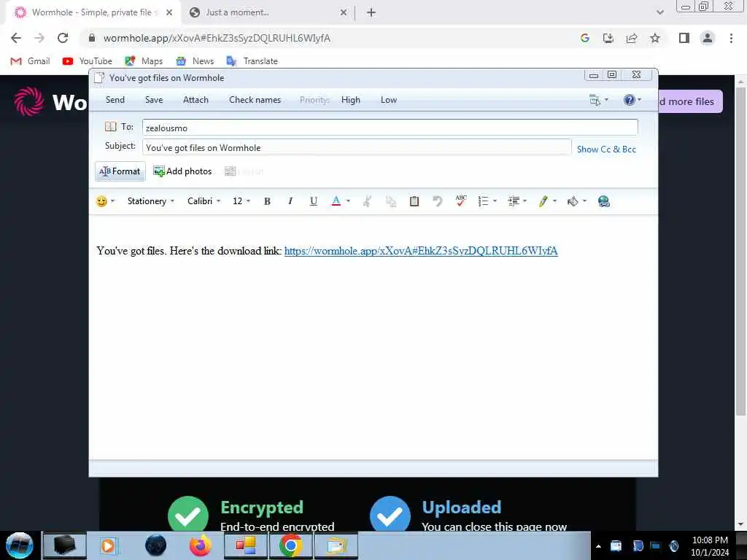Viewport: 747px width, 560px height.
Task: Switch to the 'Just a moment...' tab
Action: [267, 13]
